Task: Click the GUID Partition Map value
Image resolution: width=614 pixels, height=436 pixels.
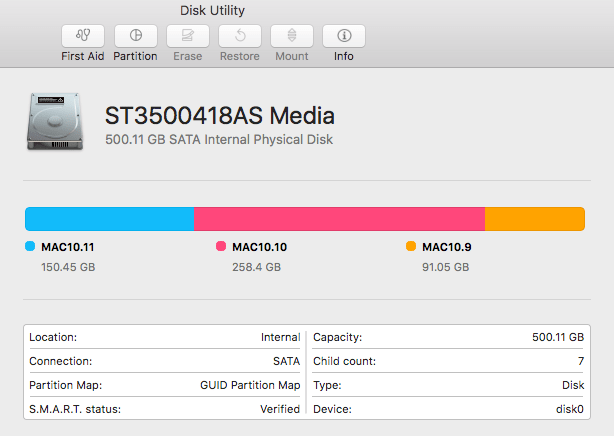Action: point(250,385)
